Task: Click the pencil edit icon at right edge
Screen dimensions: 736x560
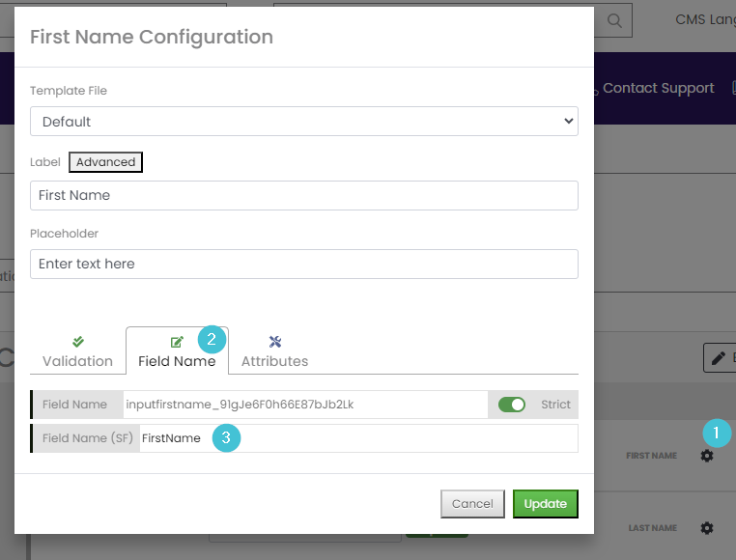Action: pos(719,358)
